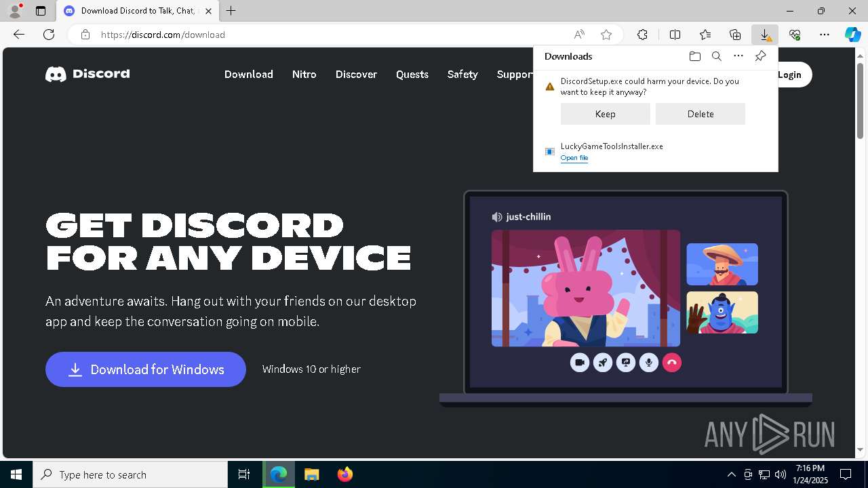Delete the DiscordSetup.exe download
Screen dimensions: 868x488
701,114
